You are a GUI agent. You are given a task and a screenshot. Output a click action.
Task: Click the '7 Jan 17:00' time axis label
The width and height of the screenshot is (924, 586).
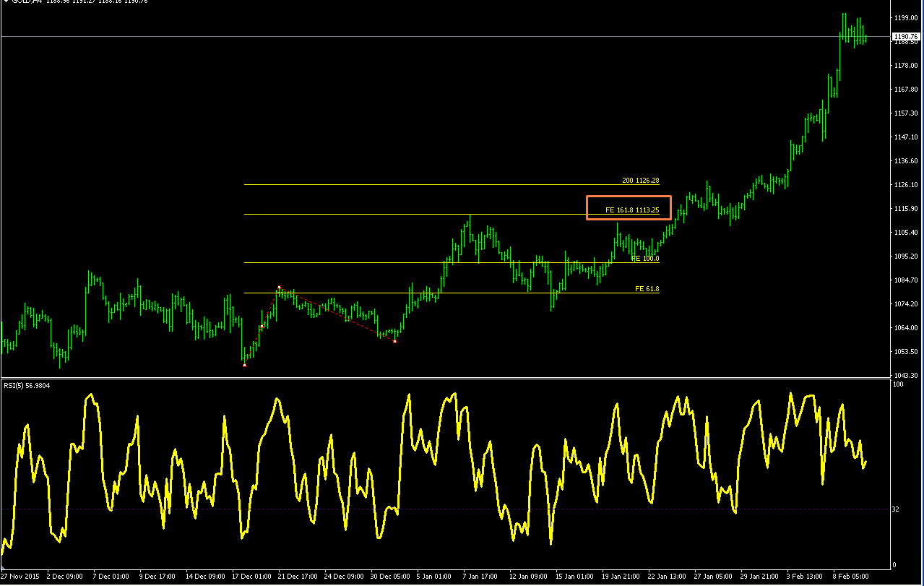(x=481, y=577)
